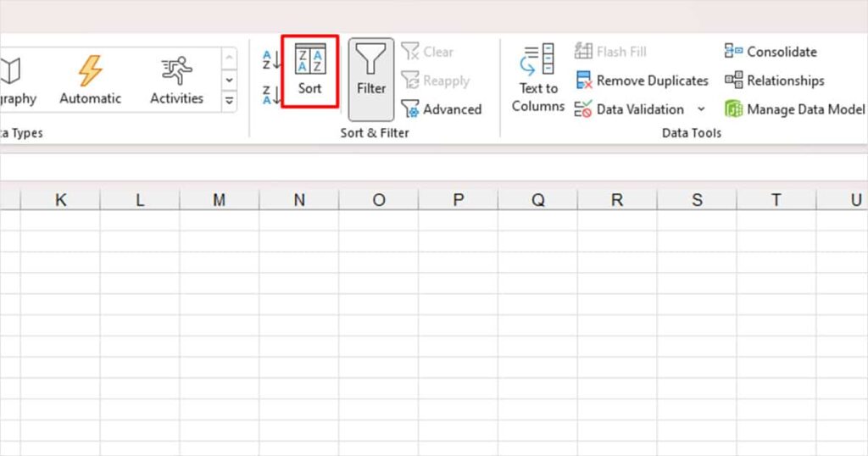
Task: Expand the full Data Types gallery
Action: [x=229, y=101]
